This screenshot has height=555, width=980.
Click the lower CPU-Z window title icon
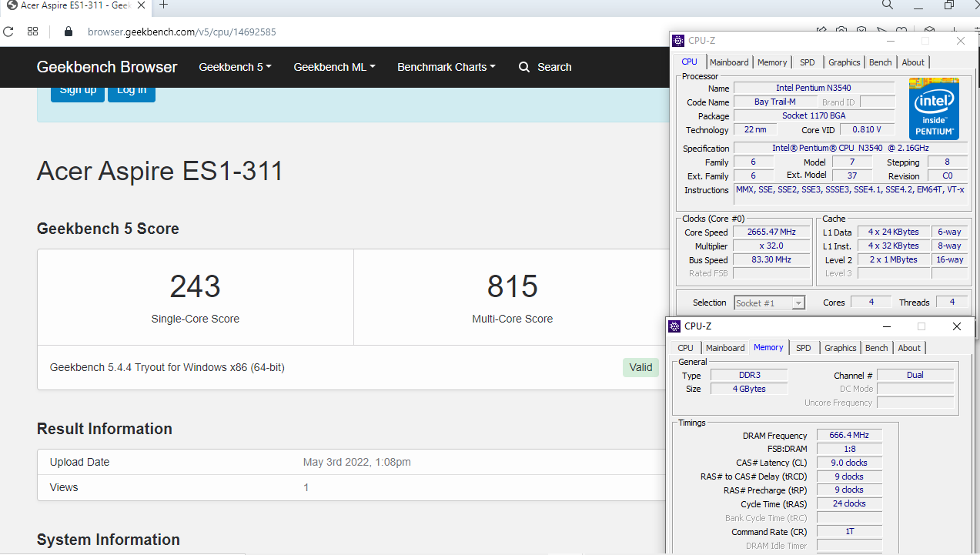point(674,326)
